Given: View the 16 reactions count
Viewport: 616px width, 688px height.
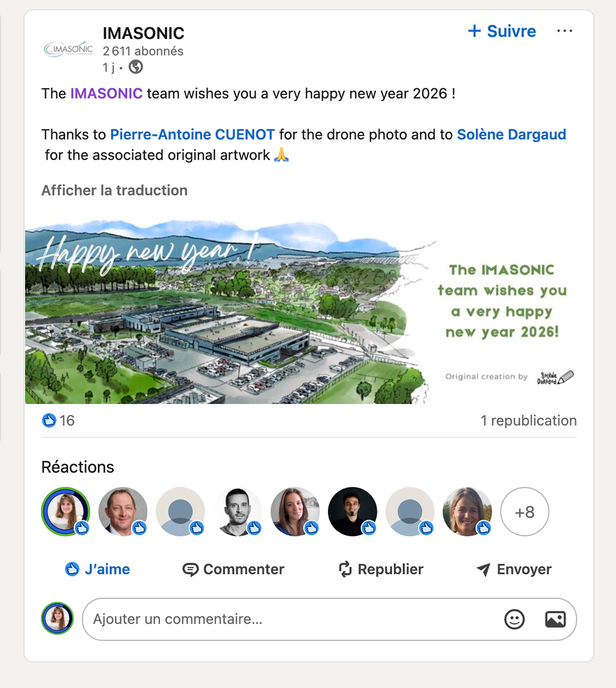Looking at the screenshot, I should [x=67, y=421].
